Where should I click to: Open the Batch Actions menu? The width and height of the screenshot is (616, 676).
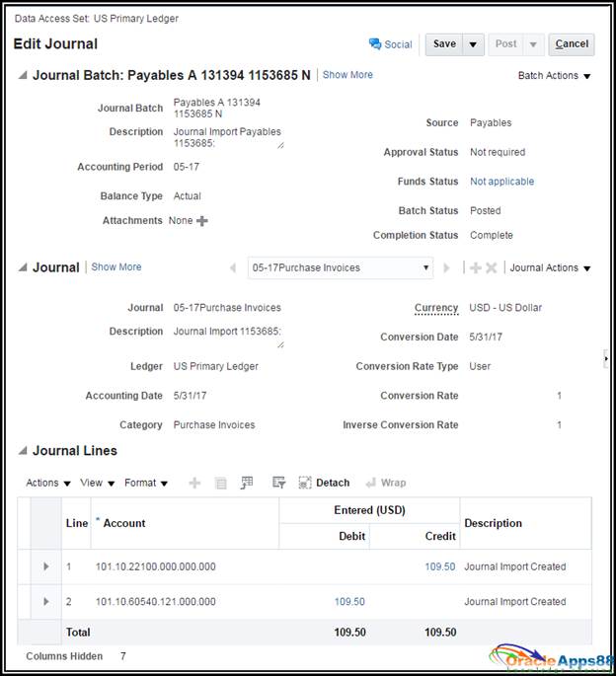pyautogui.click(x=555, y=76)
